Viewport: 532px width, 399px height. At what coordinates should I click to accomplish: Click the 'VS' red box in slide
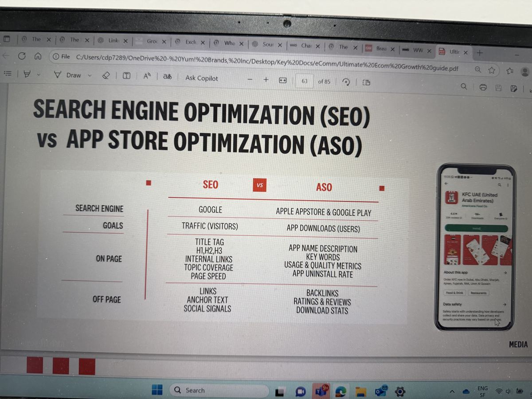pos(260,186)
